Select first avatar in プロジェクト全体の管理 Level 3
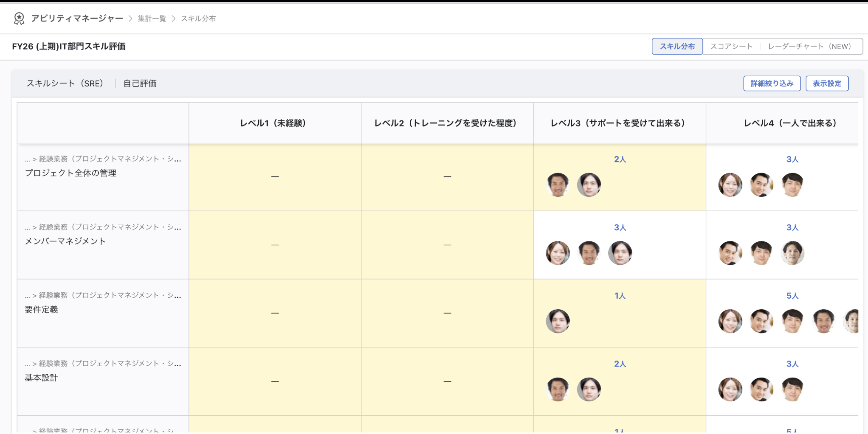 pyautogui.click(x=558, y=185)
